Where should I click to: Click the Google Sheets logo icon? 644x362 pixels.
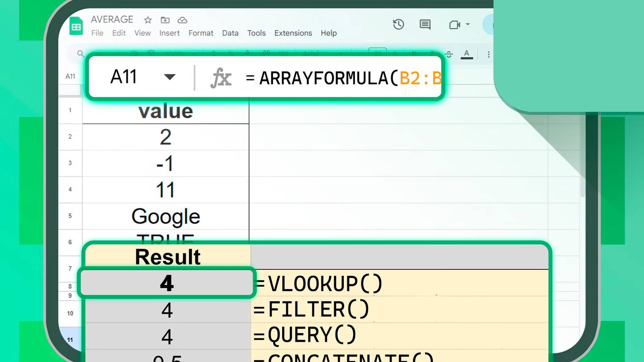tap(76, 26)
